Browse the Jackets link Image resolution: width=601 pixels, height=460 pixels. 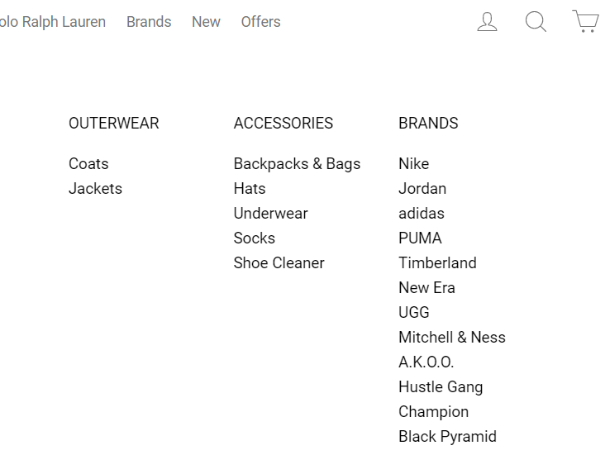click(95, 189)
